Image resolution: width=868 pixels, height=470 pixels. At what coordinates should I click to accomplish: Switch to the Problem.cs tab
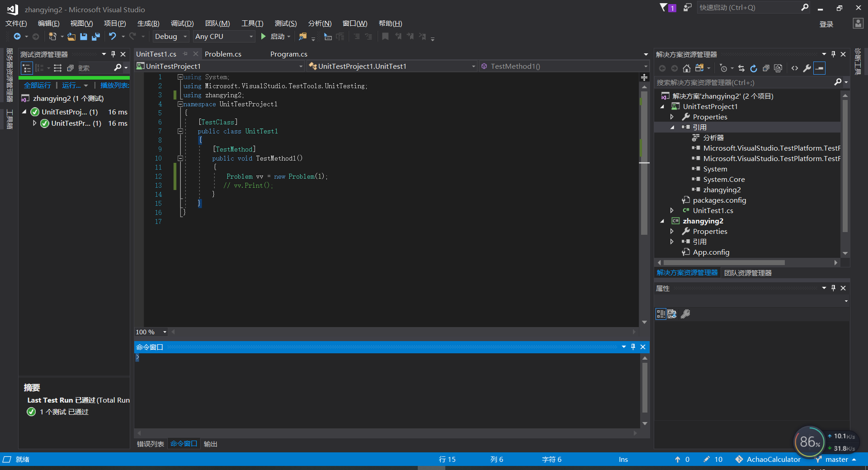(x=223, y=54)
